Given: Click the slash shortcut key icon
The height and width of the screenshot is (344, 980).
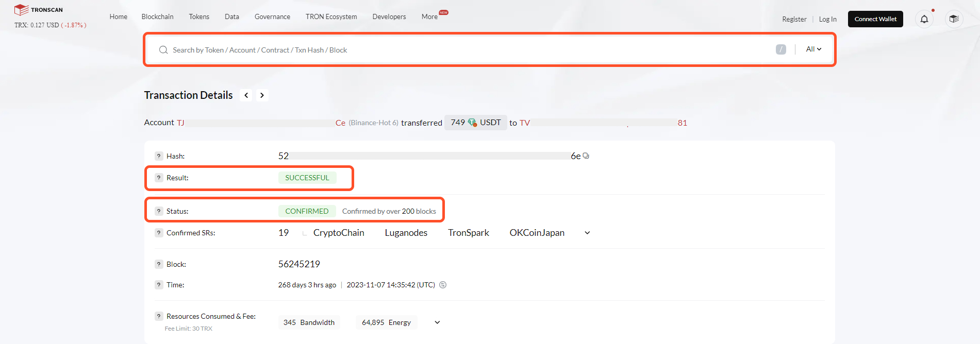Looking at the screenshot, I should click(781, 49).
